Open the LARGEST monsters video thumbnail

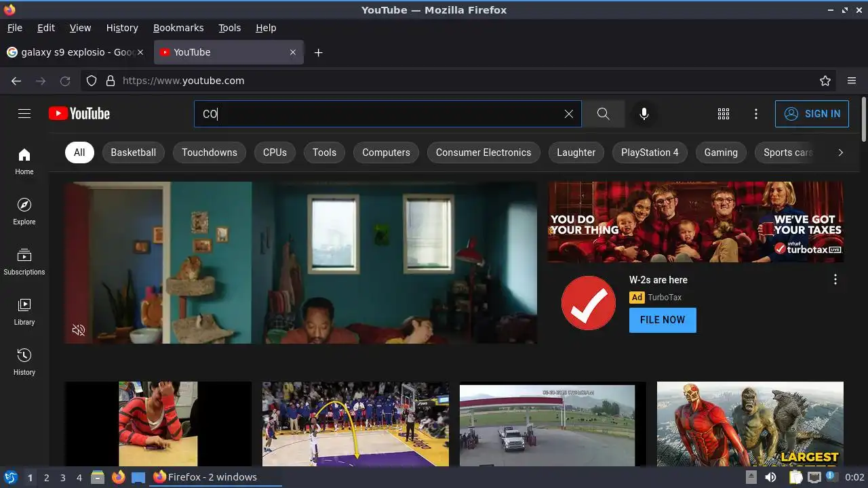[x=750, y=424]
